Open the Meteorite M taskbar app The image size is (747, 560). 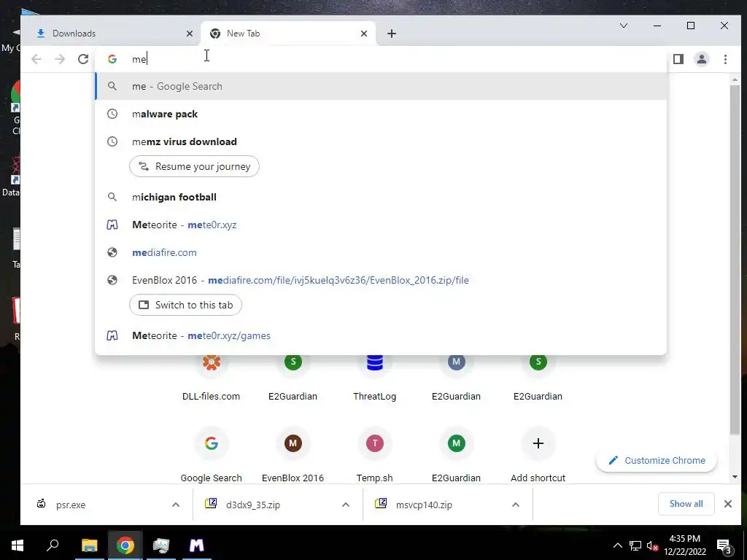tap(197, 545)
